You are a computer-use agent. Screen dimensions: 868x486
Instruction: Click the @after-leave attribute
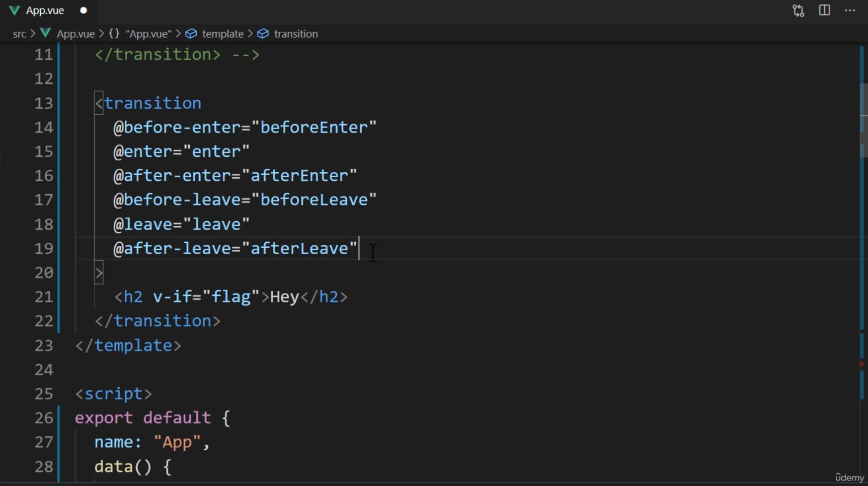(x=172, y=248)
